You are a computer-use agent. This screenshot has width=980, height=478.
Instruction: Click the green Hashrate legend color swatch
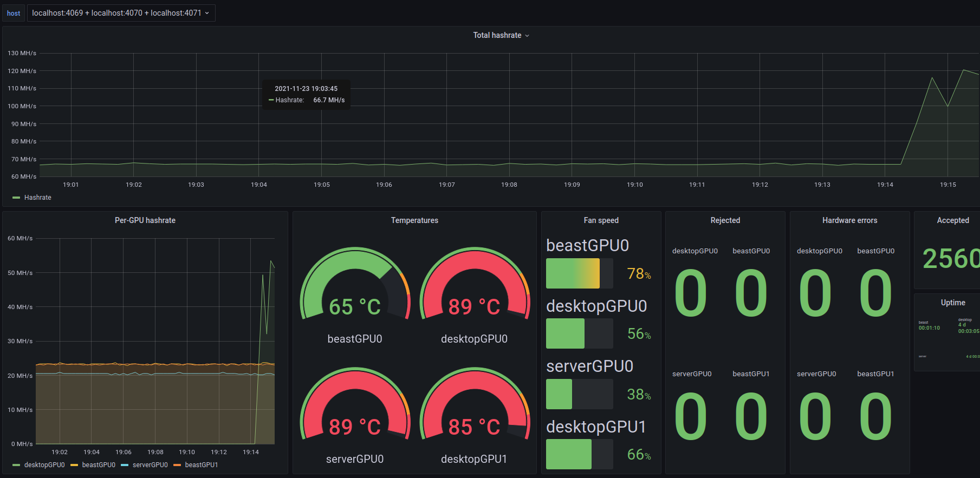click(16, 198)
